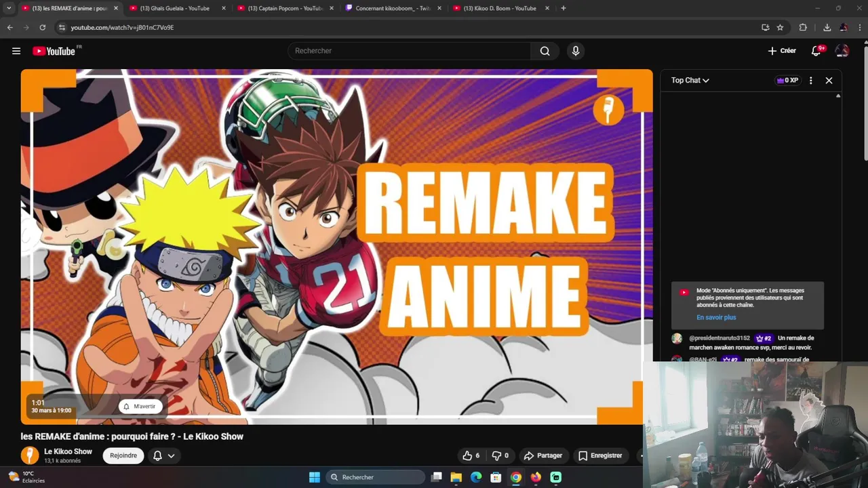The image size is (868, 488).
Task: Click the search magnifier button
Action: (x=545, y=51)
